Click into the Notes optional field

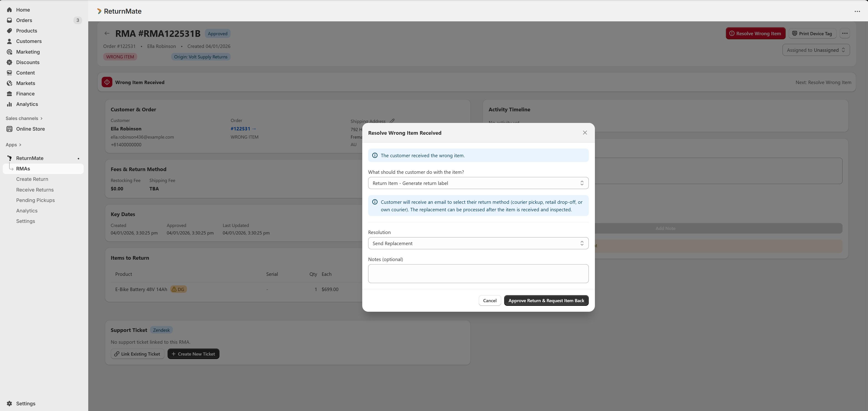tap(478, 274)
